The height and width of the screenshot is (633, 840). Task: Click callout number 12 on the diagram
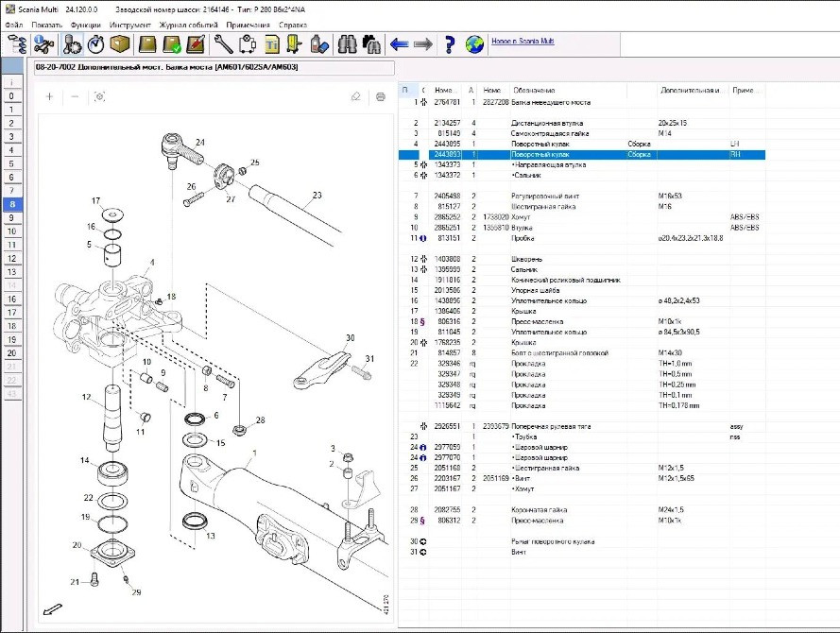[86, 397]
